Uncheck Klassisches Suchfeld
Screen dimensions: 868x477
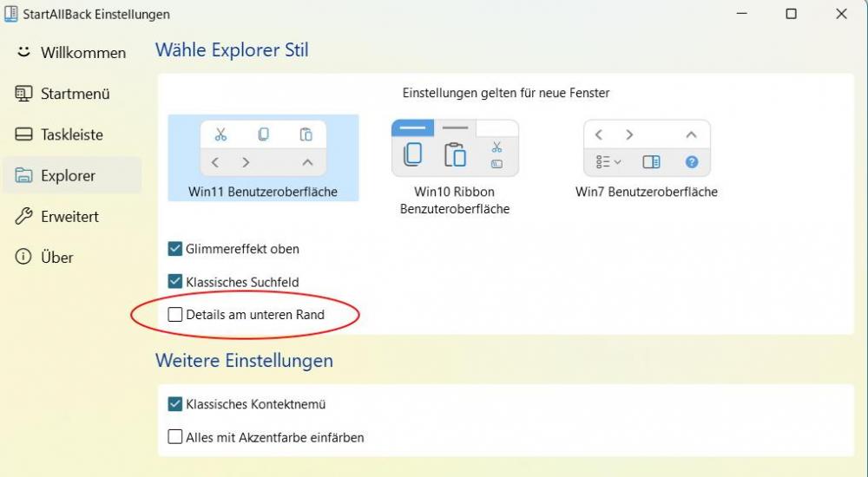175,282
